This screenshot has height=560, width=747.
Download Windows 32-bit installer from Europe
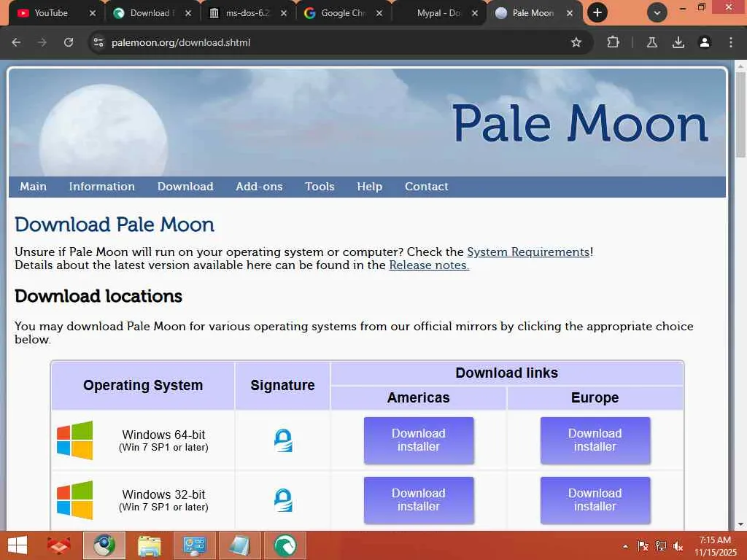595,500
